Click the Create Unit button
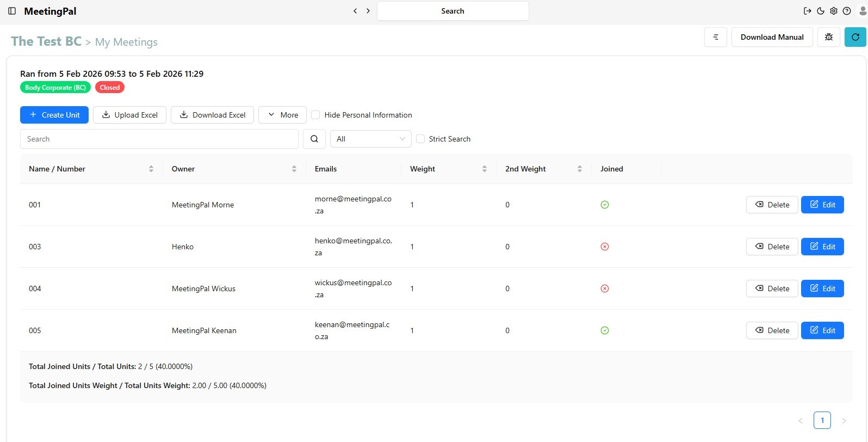The height and width of the screenshot is (442, 868). pos(54,115)
